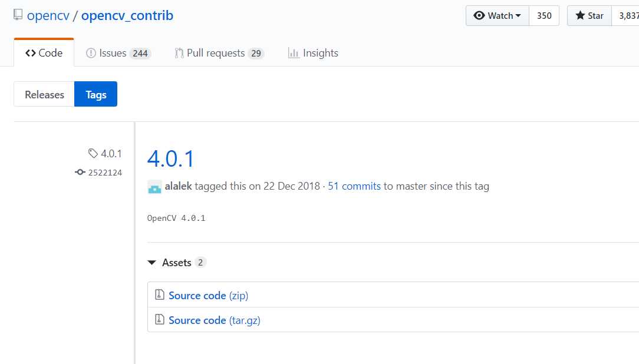Click the Issues count badge 244
639x364 pixels.
[x=140, y=54]
